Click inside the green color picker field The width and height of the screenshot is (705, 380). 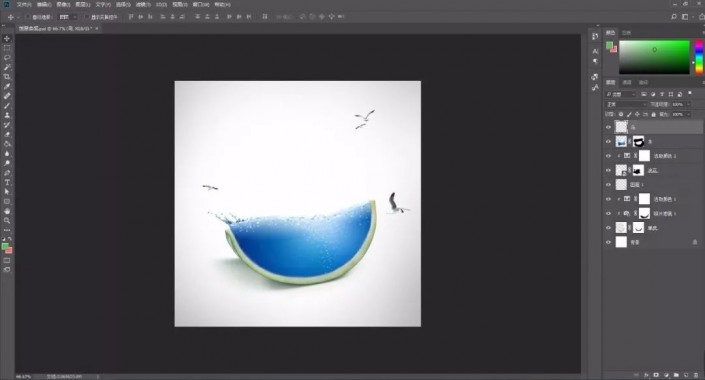click(x=654, y=57)
